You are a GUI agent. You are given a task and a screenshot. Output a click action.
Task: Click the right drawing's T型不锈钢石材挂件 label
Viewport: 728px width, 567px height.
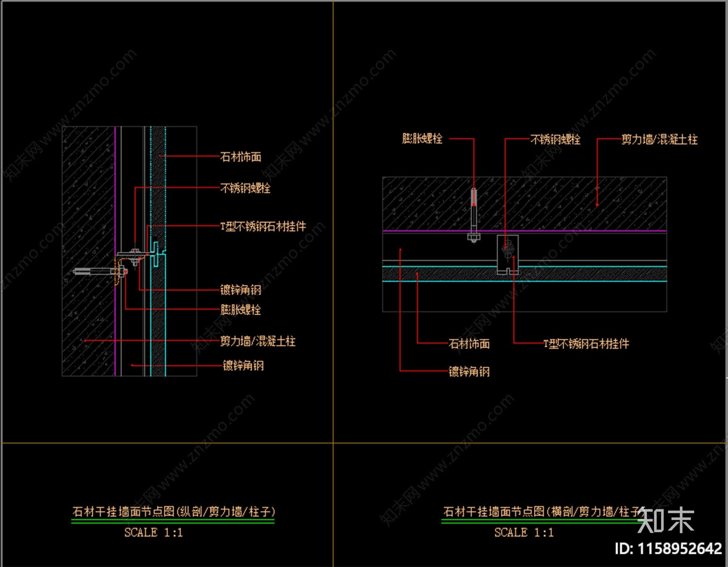point(586,344)
